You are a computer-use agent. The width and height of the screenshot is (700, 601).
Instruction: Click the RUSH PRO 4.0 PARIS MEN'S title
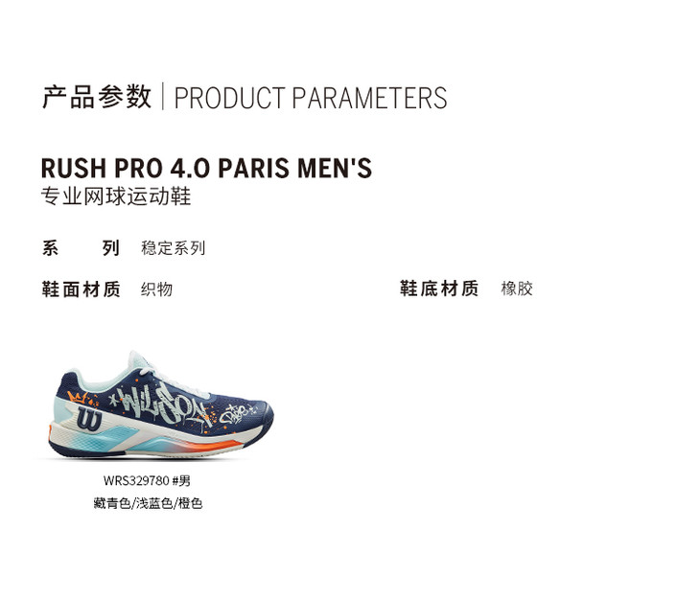[x=206, y=168]
